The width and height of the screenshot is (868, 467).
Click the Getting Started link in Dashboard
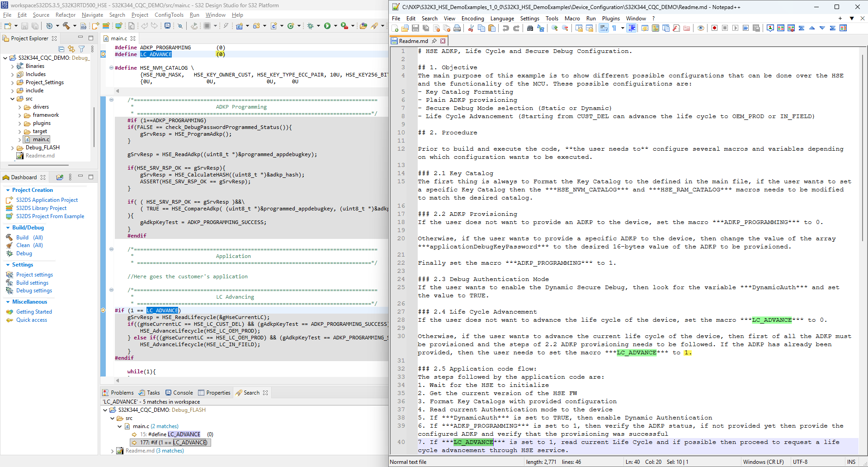pos(34,312)
